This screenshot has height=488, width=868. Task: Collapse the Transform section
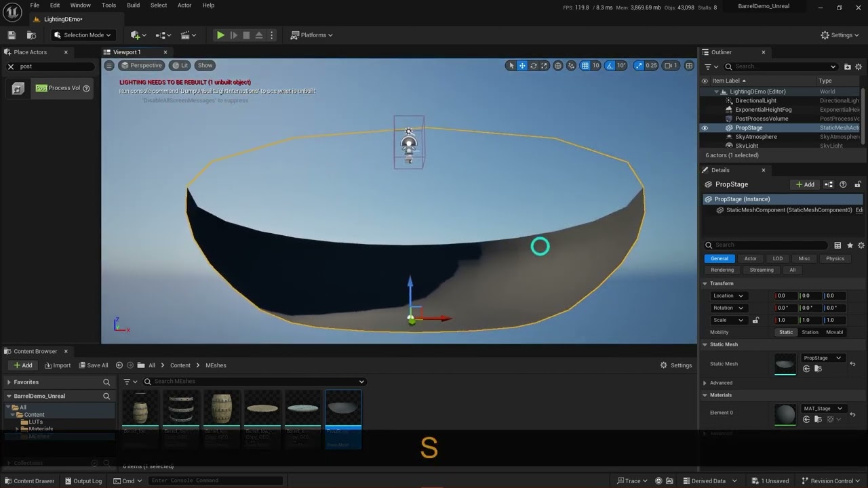[x=705, y=283]
